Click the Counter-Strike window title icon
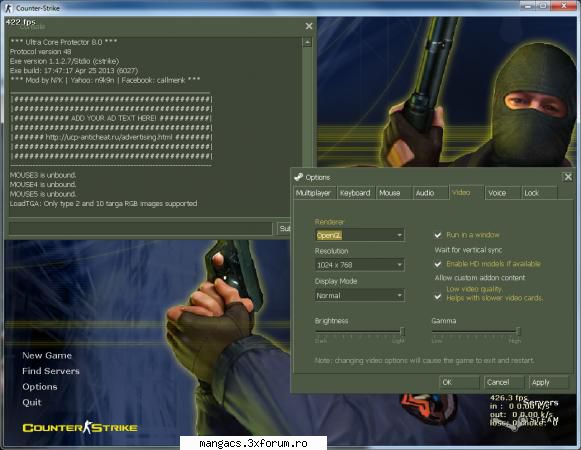 tap(8, 8)
